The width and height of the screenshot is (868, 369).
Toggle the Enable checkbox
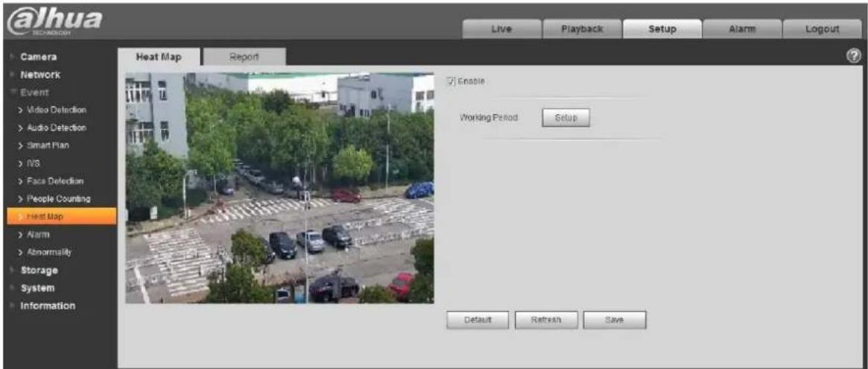(452, 81)
